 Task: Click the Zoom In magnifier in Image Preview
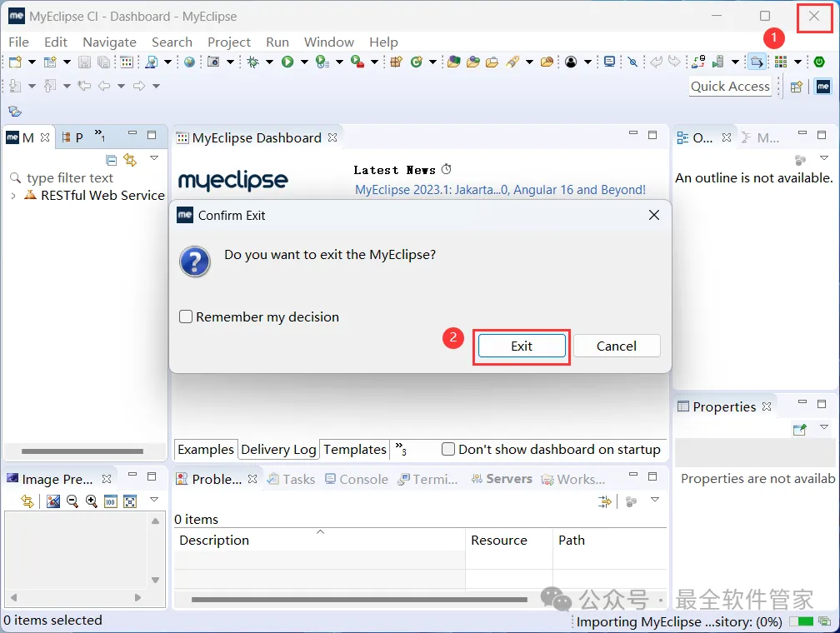point(92,501)
